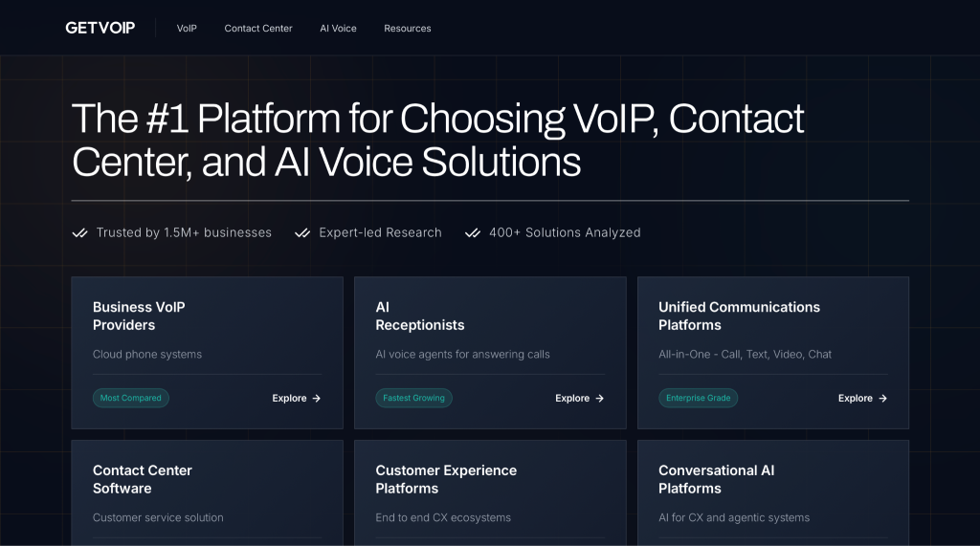Open the Customer Experience Platforms card
This screenshot has width=980, height=546.
pos(490,492)
